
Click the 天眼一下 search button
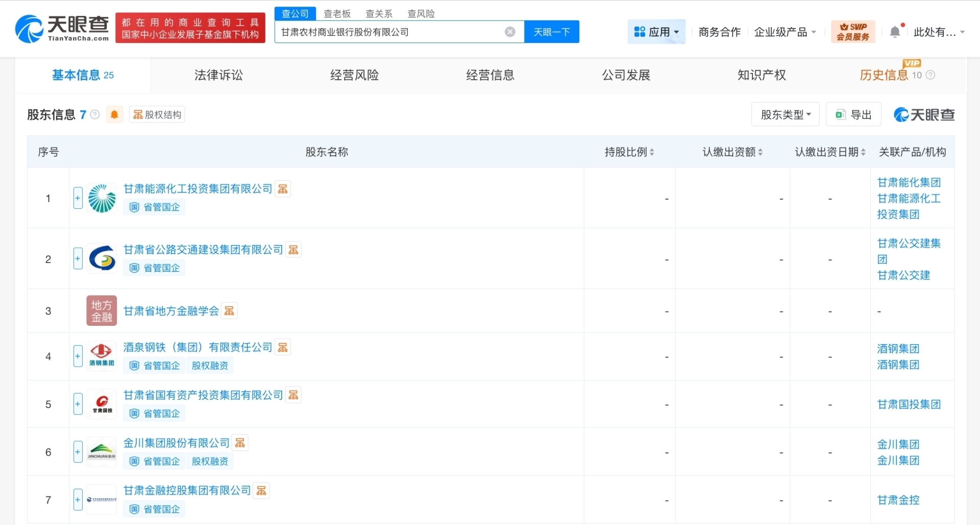pos(552,32)
